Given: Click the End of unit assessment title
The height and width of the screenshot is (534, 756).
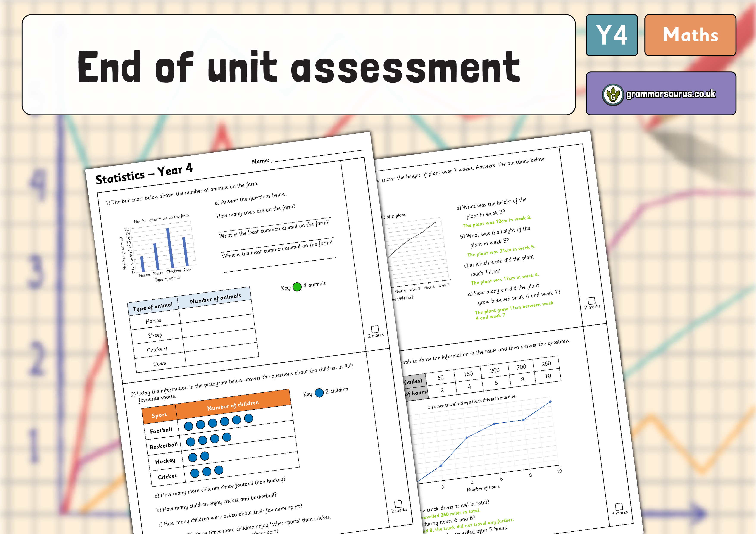Looking at the screenshot, I should pyautogui.click(x=298, y=67).
